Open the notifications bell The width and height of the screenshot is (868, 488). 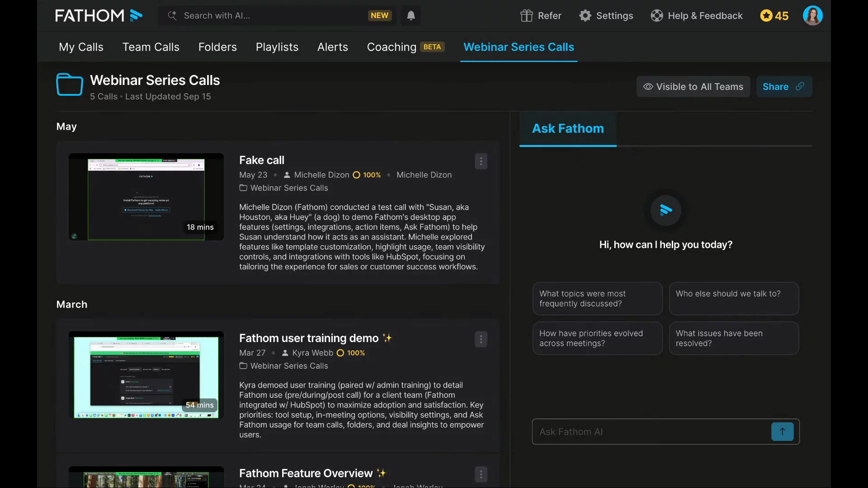click(x=410, y=16)
